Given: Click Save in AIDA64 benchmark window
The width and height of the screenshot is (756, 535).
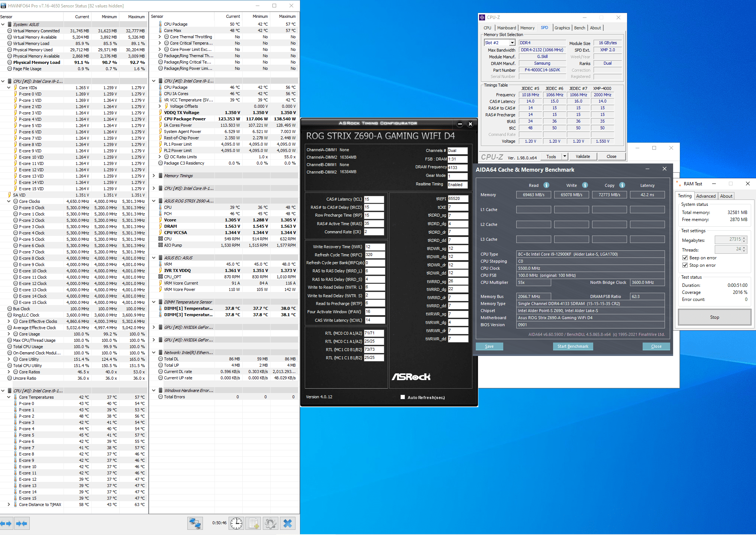Looking at the screenshot, I should (x=489, y=346).
